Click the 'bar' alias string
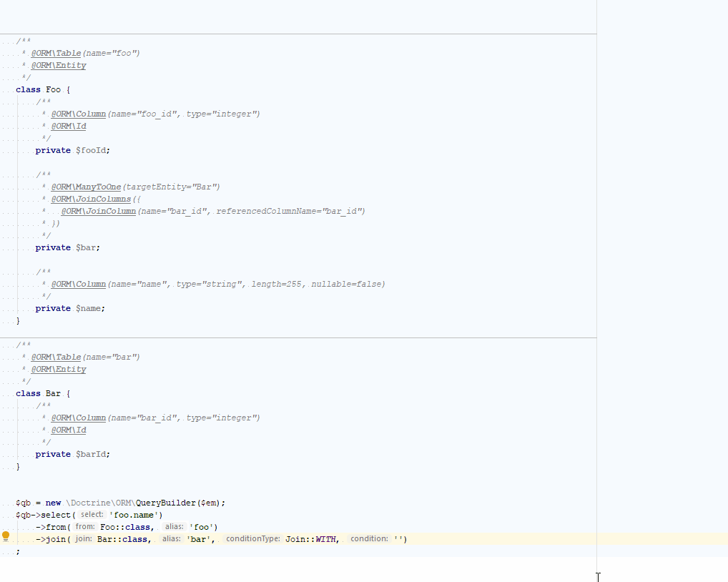 click(x=199, y=539)
